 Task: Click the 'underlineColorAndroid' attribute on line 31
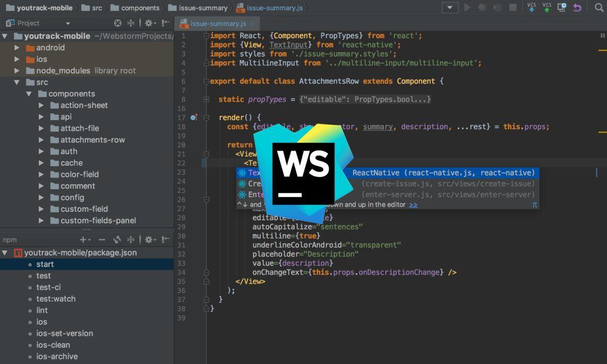click(297, 245)
